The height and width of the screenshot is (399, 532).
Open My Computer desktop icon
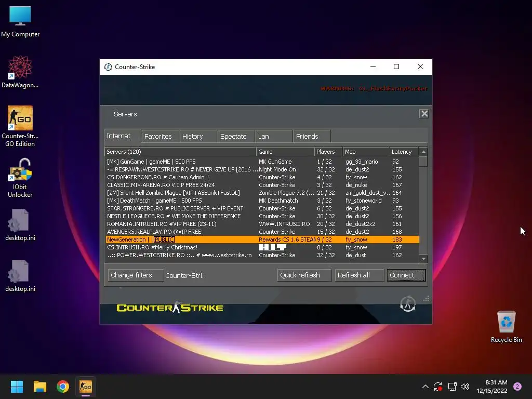tap(20, 22)
